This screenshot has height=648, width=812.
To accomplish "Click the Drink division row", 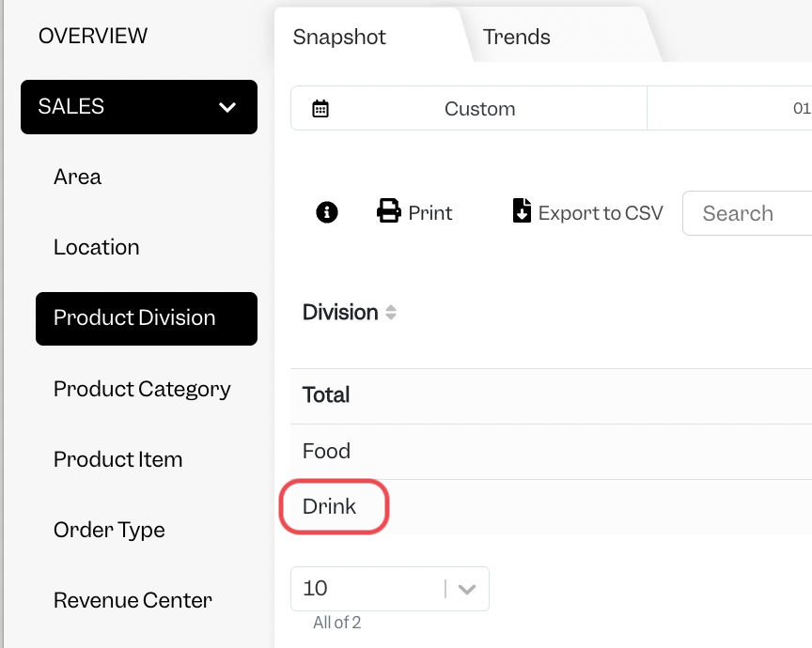I will click(551, 507).
